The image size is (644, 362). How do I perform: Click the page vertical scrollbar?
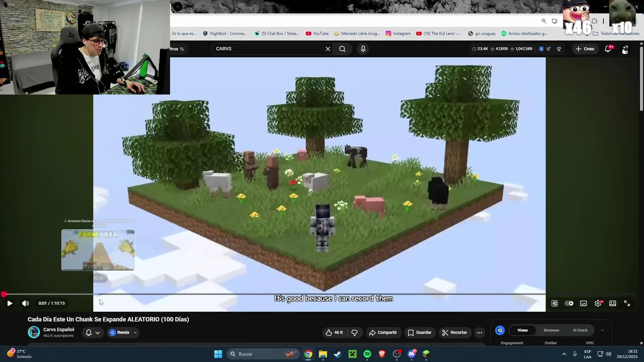[641, 78]
